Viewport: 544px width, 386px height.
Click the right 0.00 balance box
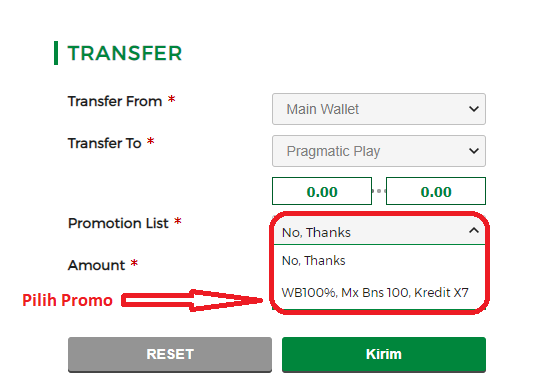(x=436, y=191)
